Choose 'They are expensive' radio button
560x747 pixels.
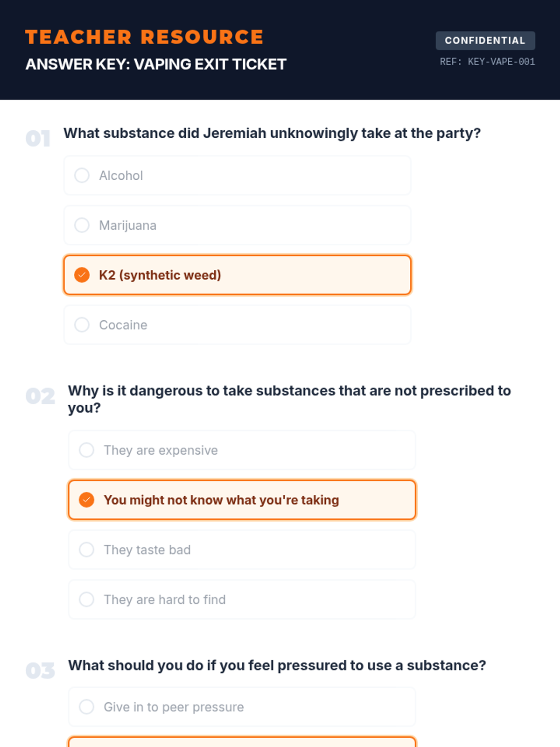click(87, 450)
